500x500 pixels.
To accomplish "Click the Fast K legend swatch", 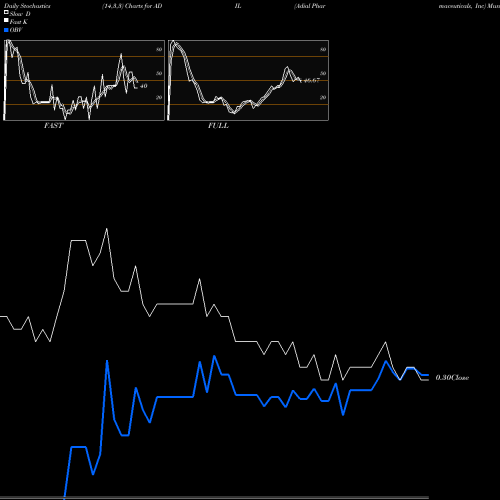I will 6,21.
